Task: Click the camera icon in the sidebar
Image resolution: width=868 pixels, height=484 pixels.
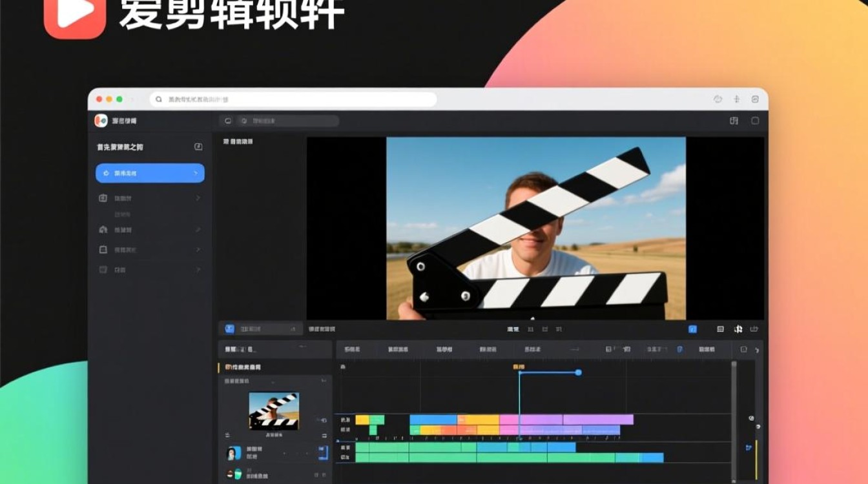Action: click(x=103, y=198)
